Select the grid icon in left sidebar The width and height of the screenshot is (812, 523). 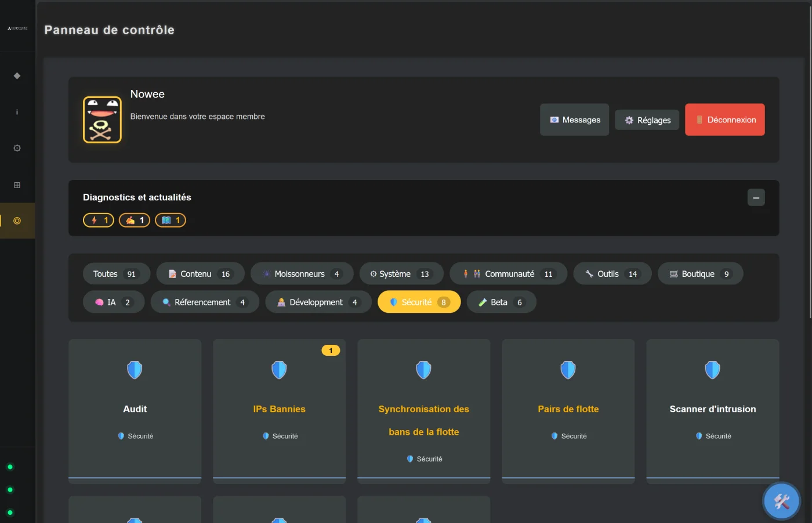(17, 185)
